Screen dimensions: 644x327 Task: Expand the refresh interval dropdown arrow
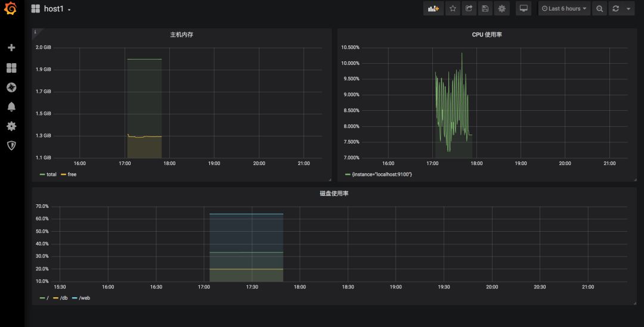pyautogui.click(x=628, y=9)
